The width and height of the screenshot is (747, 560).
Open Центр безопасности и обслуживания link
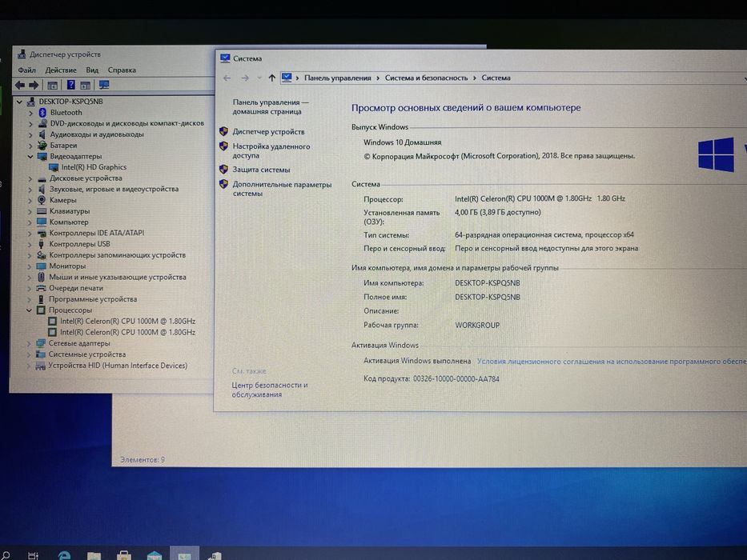click(x=270, y=390)
